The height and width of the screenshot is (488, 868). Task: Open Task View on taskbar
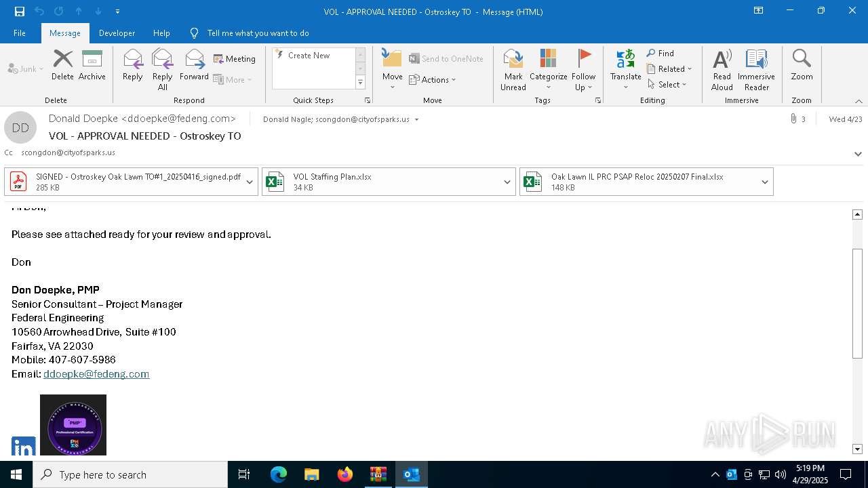[x=244, y=474]
